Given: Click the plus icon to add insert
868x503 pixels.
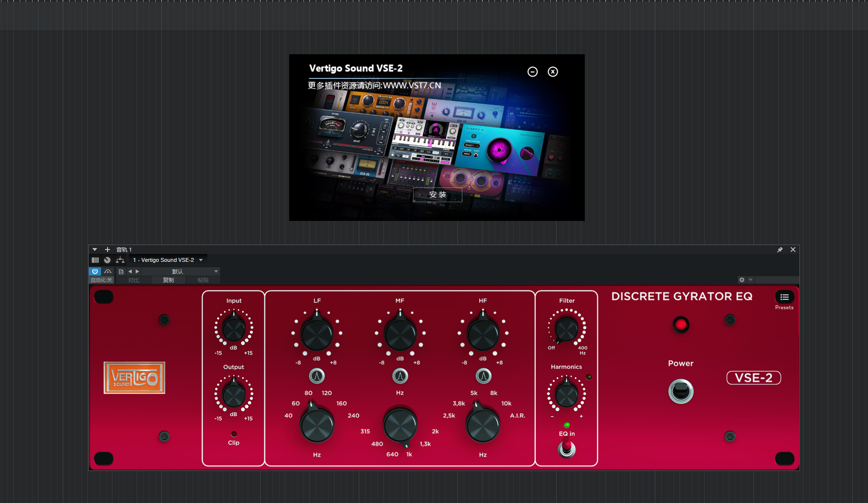Looking at the screenshot, I should pos(108,250).
